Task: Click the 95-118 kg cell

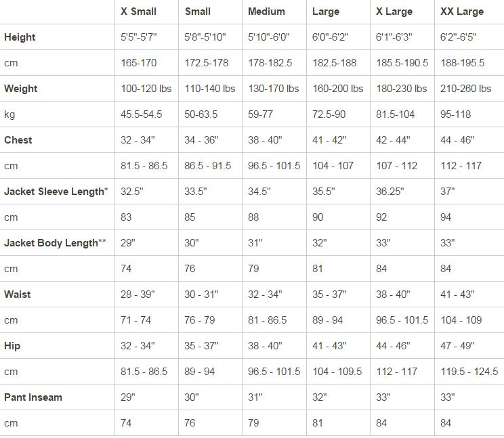Action: (455, 114)
